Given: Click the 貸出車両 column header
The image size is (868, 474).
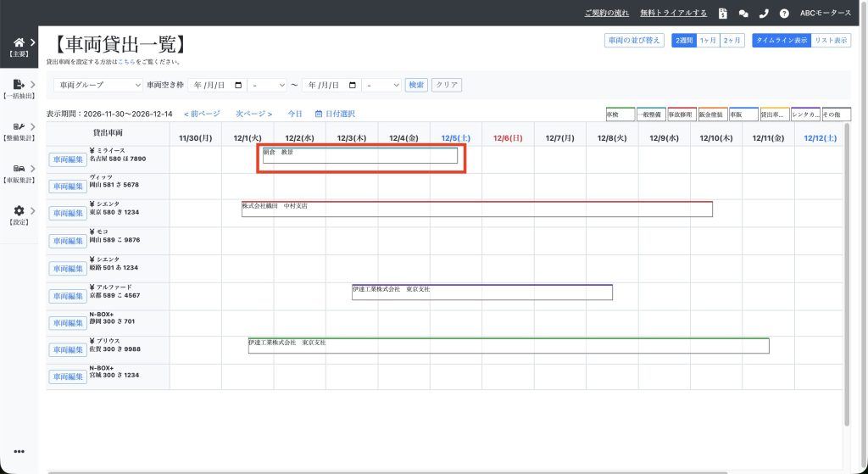Looking at the screenshot, I should [x=108, y=133].
